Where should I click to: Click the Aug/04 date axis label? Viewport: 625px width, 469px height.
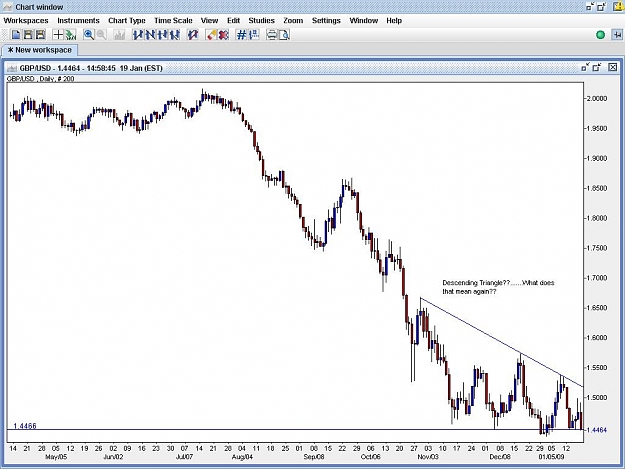point(242,457)
